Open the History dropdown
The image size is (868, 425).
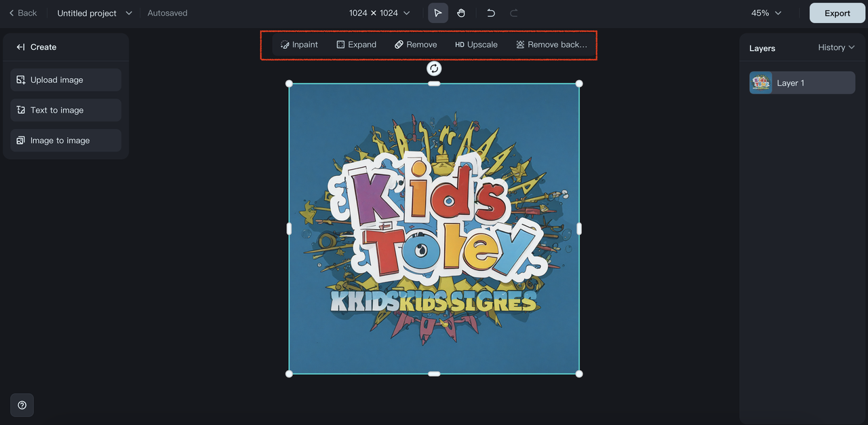pyautogui.click(x=836, y=48)
